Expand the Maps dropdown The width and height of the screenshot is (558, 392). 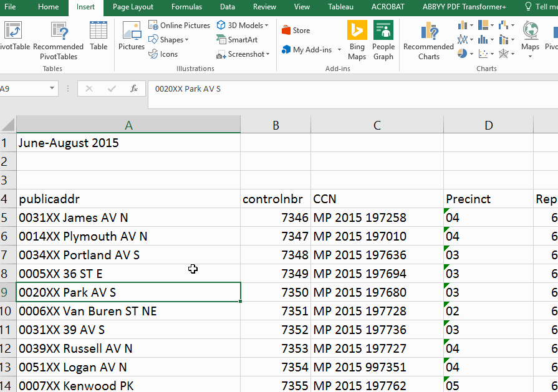[530, 57]
